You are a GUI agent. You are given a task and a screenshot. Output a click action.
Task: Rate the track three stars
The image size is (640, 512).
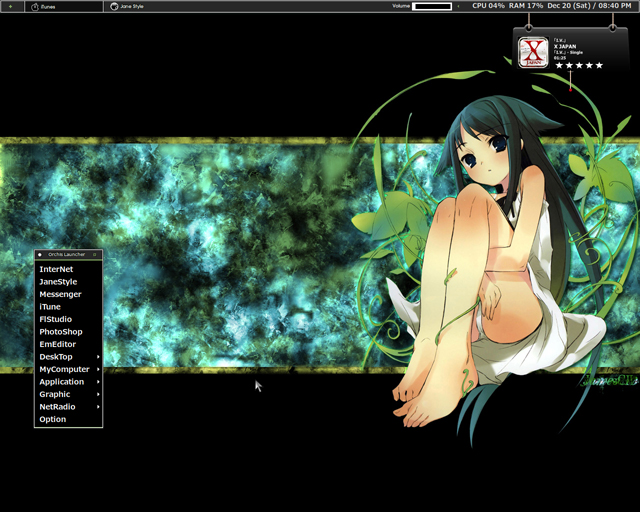tap(579, 65)
